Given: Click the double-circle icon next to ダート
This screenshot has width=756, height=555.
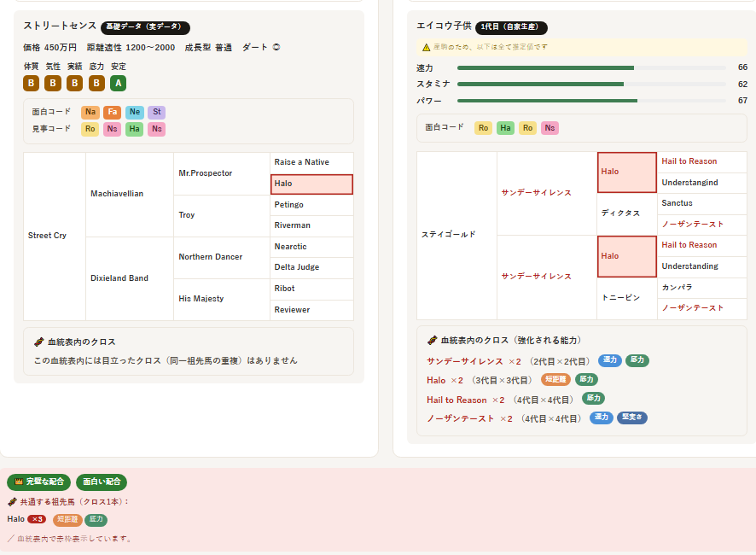Looking at the screenshot, I should click(x=276, y=47).
